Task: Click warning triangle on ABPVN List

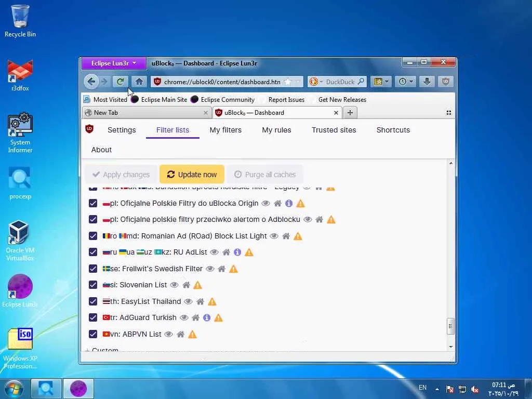Action: pyautogui.click(x=192, y=335)
